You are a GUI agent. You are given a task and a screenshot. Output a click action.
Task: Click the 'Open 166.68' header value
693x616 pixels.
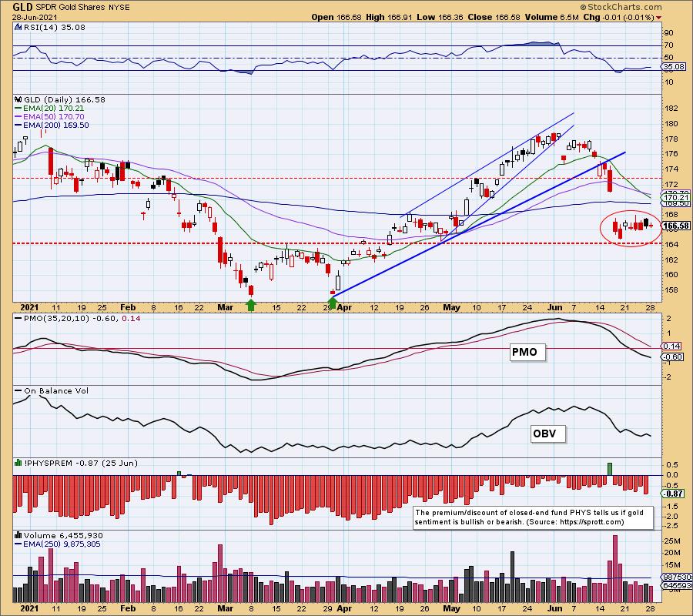336,18
